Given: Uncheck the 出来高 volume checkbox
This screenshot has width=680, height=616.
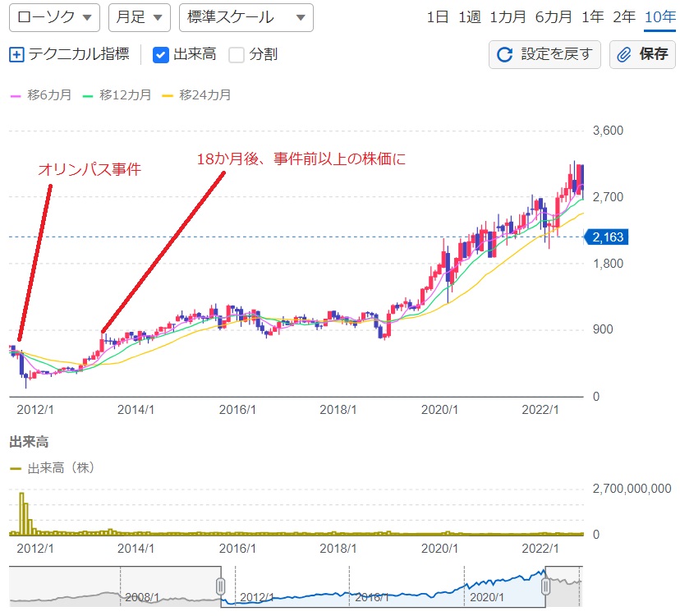Looking at the screenshot, I should pyautogui.click(x=162, y=55).
